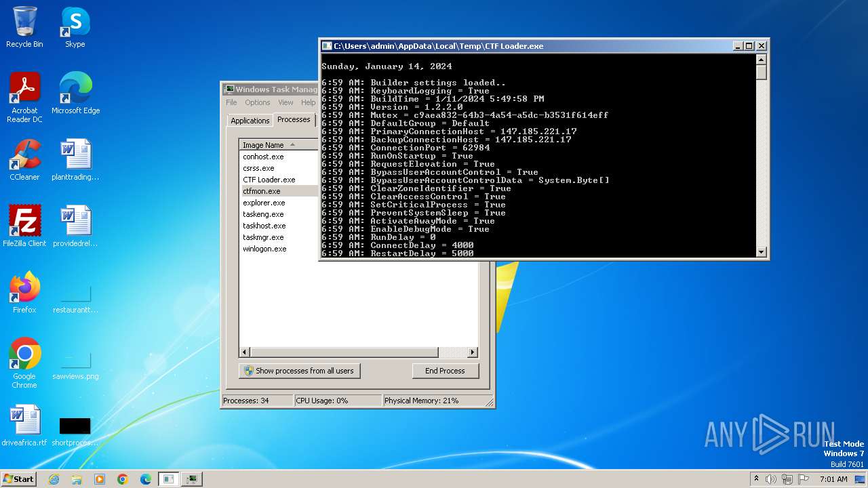Click the console scrollbar down arrow
Viewport: 868px width, 488px height.
(x=761, y=252)
